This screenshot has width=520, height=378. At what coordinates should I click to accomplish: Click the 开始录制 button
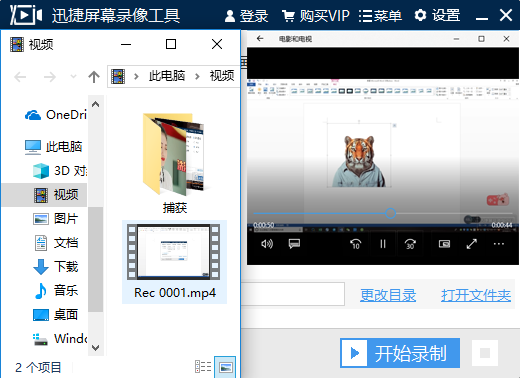pos(400,353)
